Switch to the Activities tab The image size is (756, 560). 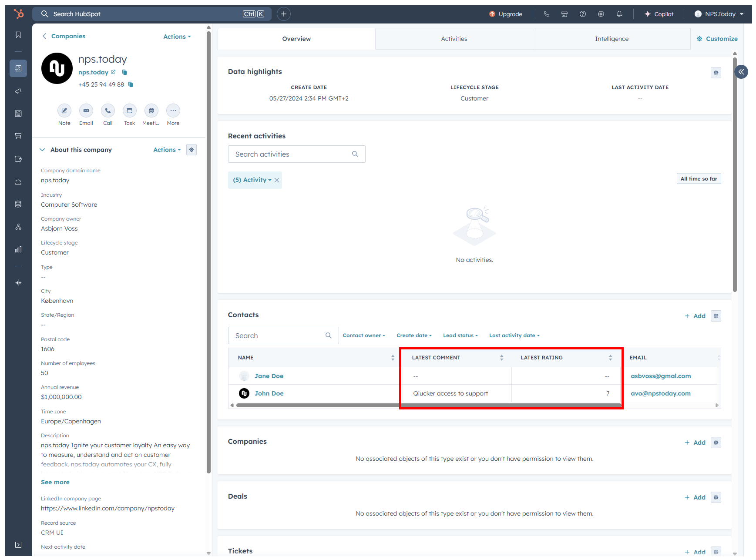[x=454, y=39]
